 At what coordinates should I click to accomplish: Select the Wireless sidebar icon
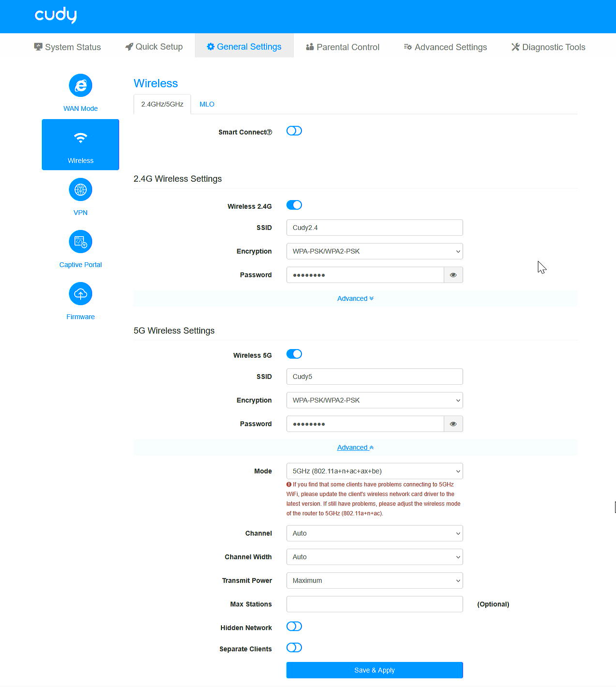coord(81,138)
